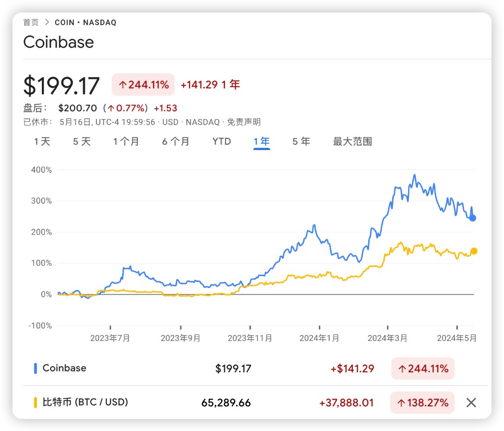Click the breadcrumb chevron arrow after 首页
This screenshot has height=431, width=504.
pyautogui.click(x=47, y=22)
